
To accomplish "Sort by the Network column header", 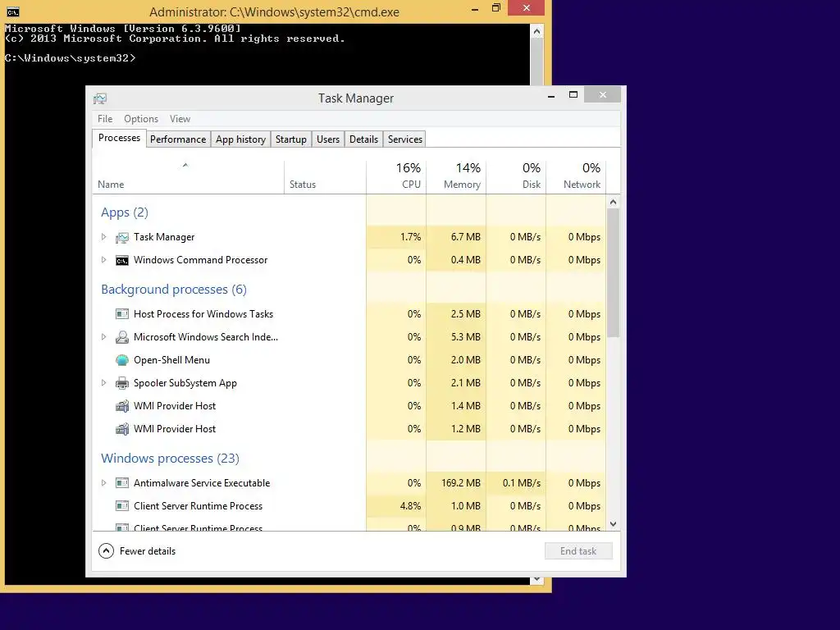I will coord(576,177).
